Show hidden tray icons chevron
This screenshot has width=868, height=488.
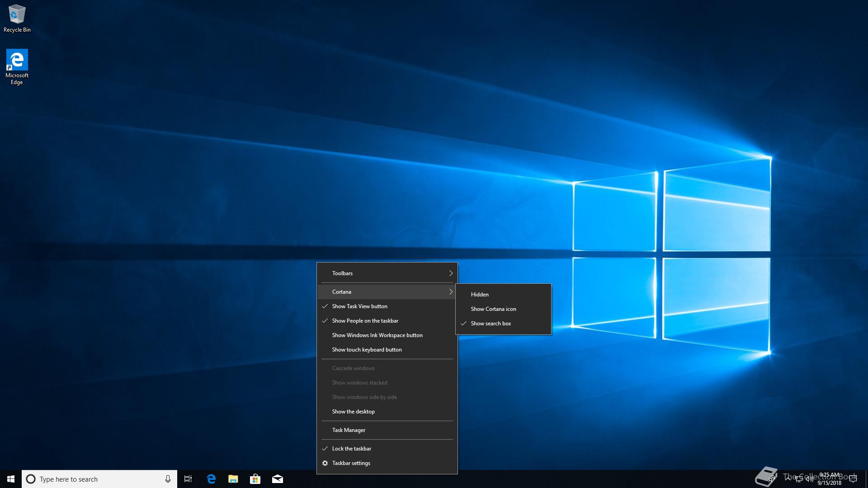788,479
